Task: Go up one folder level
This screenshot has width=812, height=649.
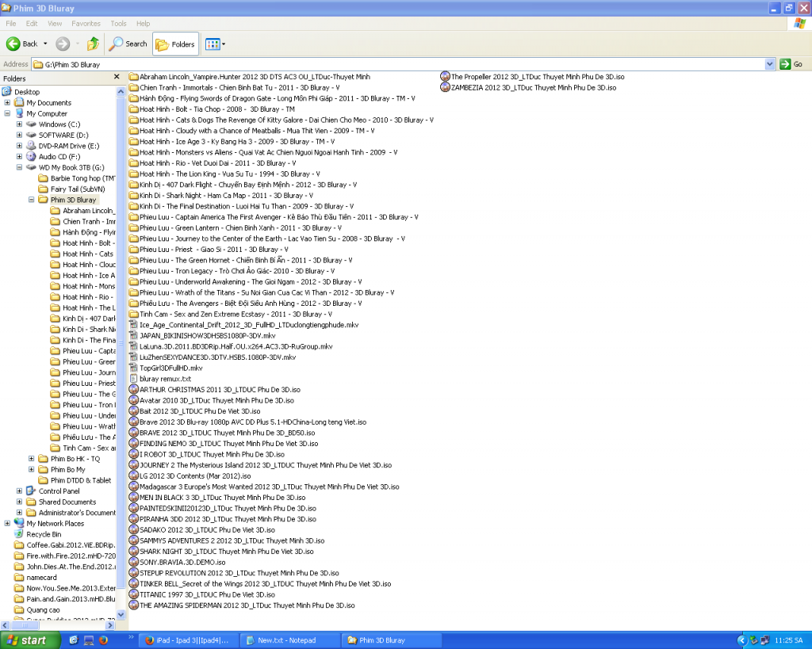Action: (94, 44)
